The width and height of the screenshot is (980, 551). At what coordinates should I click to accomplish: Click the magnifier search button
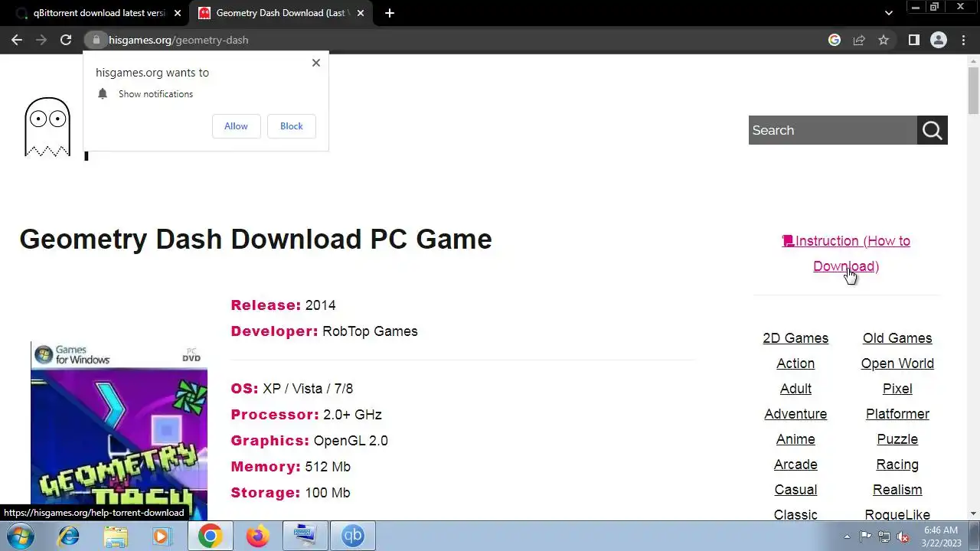pyautogui.click(x=933, y=130)
